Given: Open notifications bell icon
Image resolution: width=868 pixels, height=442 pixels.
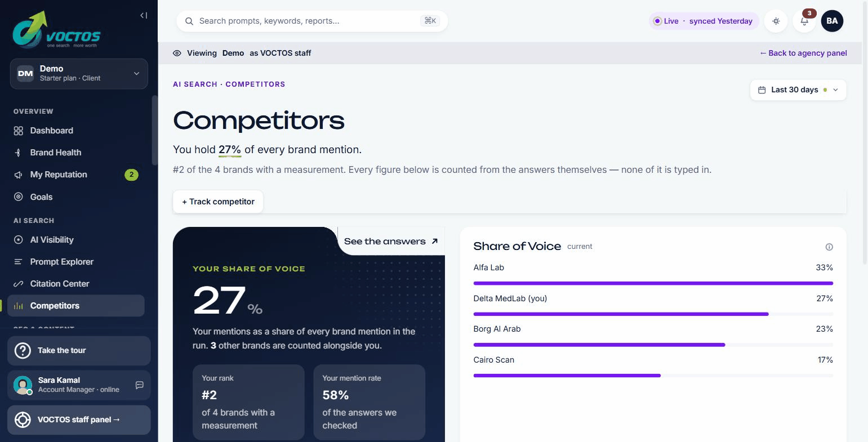Looking at the screenshot, I should click(804, 21).
